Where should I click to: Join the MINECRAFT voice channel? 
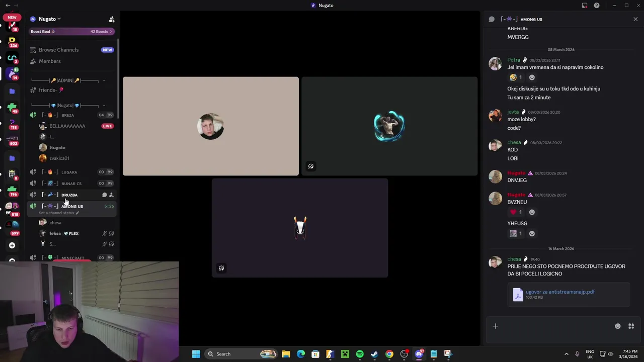click(x=72, y=258)
